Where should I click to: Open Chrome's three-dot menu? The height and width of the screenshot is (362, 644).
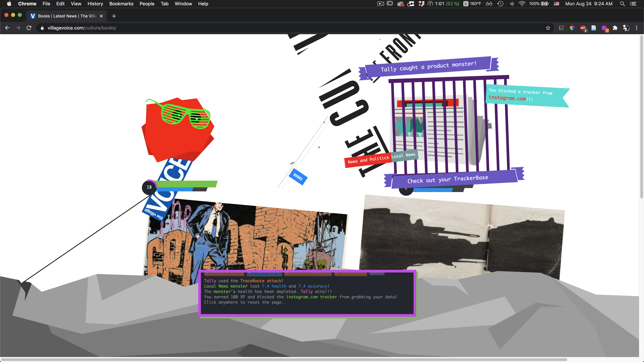pos(636,28)
